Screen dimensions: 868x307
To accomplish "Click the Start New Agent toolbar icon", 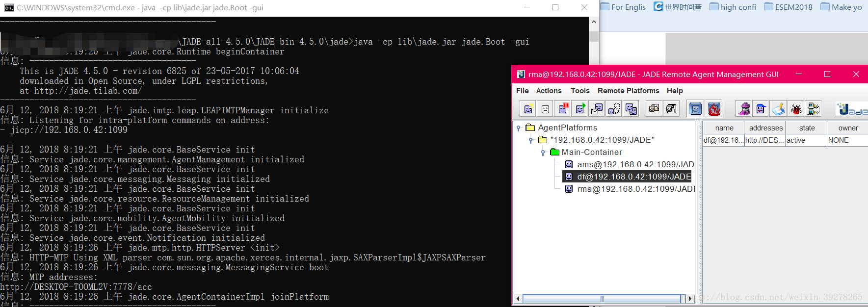I will pos(528,109).
